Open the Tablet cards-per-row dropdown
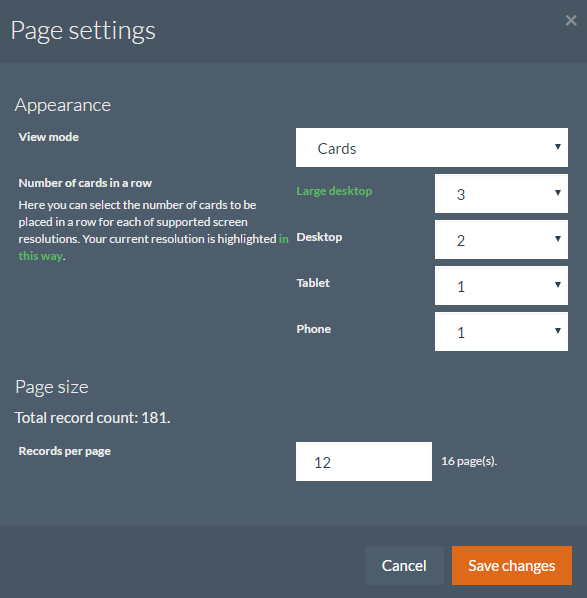 pos(501,286)
